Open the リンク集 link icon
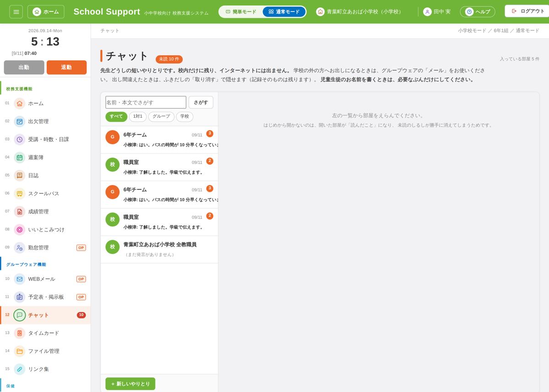 click(x=20, y=369)
